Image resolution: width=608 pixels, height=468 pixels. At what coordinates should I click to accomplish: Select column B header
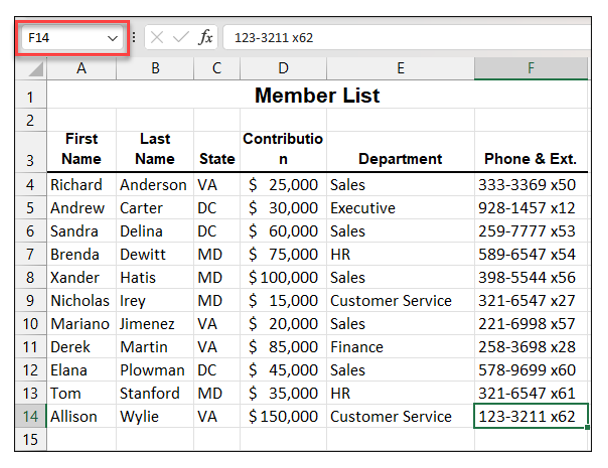[155, 69]
